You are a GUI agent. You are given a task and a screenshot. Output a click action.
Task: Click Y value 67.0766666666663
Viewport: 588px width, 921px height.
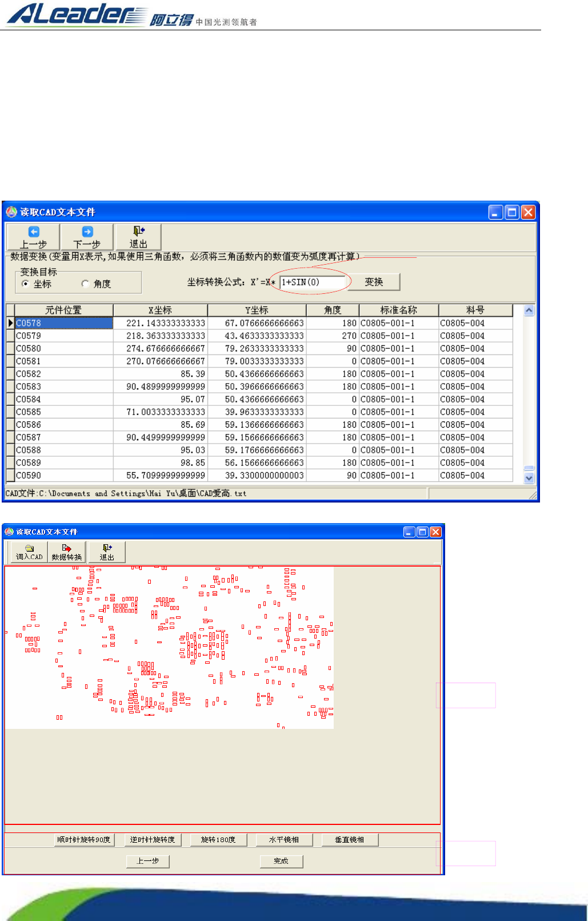tap(257, 323)
